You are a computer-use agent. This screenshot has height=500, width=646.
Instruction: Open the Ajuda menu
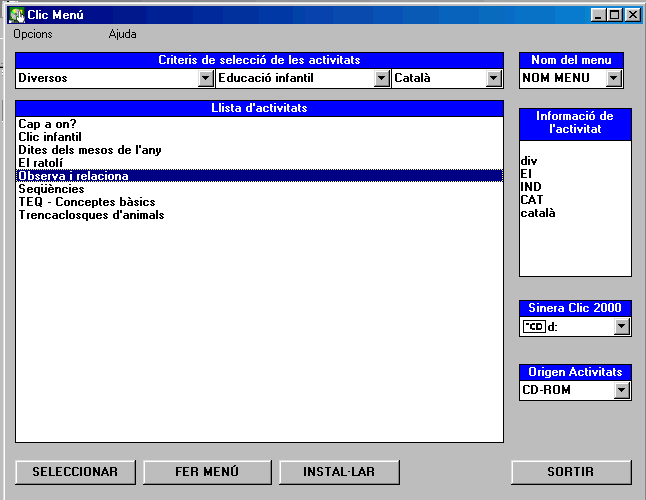tap(122, 34)
